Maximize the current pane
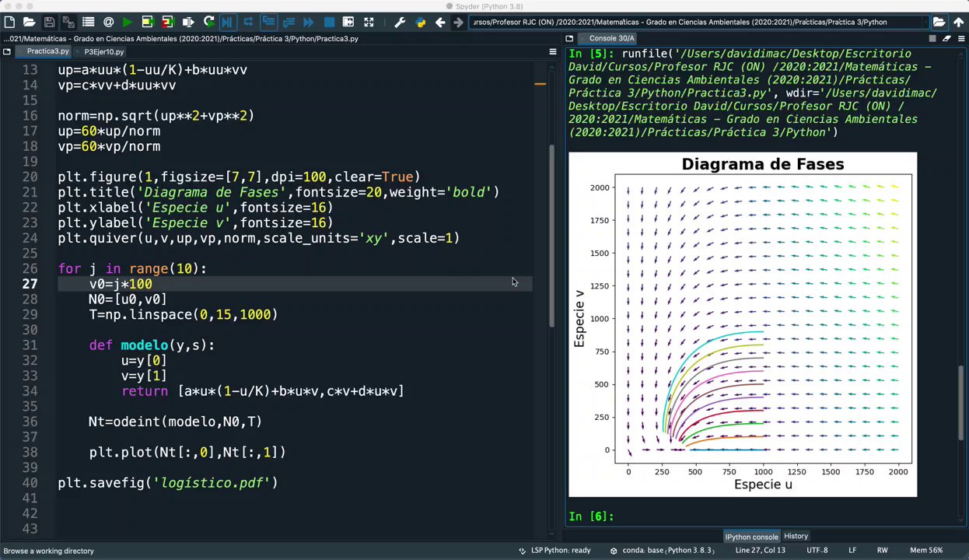Screen dimensions: 969x560 pyautogui.click(x=348, y=22)
